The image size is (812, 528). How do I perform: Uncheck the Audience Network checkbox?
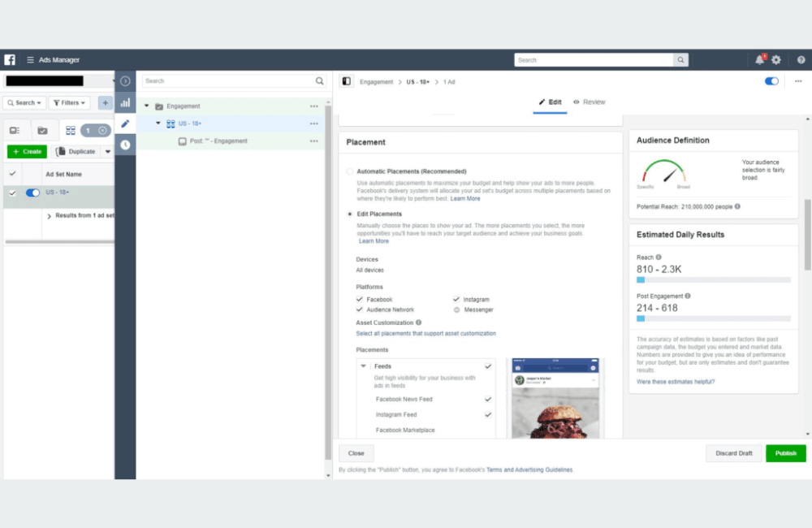(x=360, y=309)
